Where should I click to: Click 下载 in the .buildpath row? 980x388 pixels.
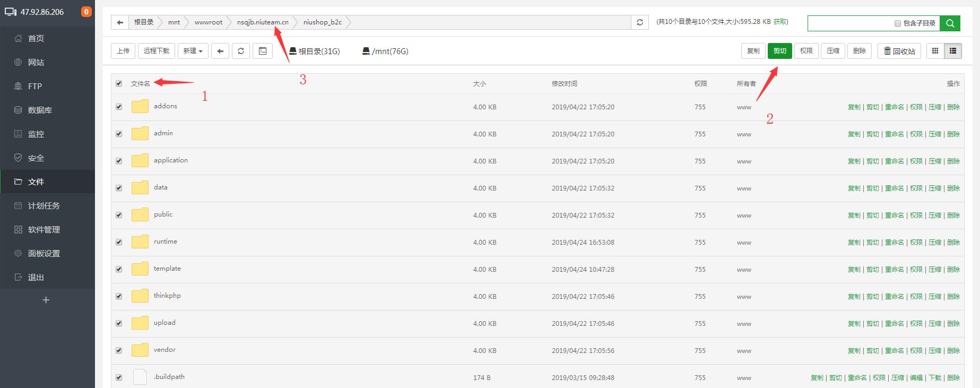935,378
